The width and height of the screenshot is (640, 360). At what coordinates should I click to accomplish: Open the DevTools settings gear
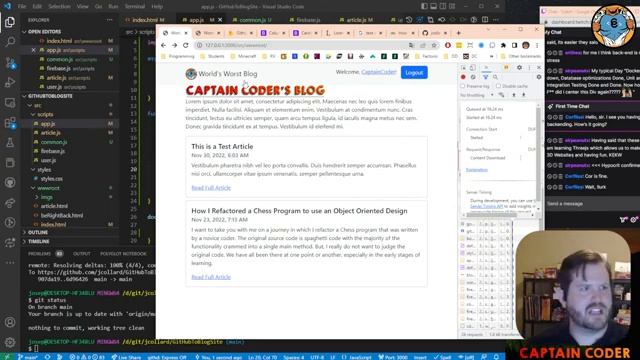click(519, 67)
